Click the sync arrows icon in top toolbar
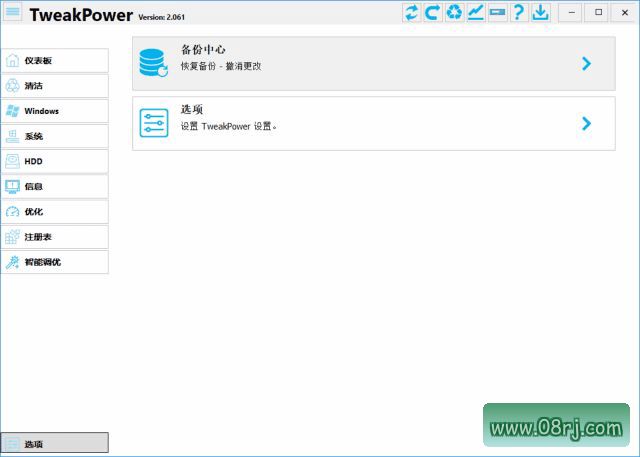 click(411, 12)
